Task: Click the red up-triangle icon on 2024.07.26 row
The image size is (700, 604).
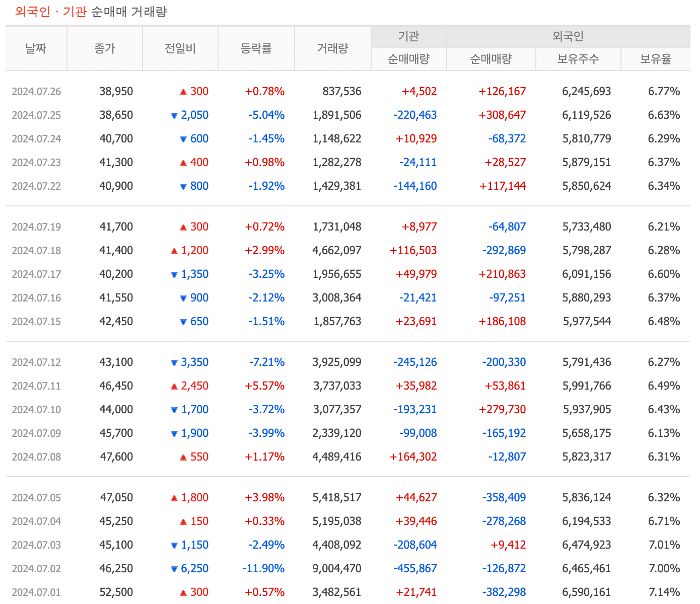Action: 182,91
